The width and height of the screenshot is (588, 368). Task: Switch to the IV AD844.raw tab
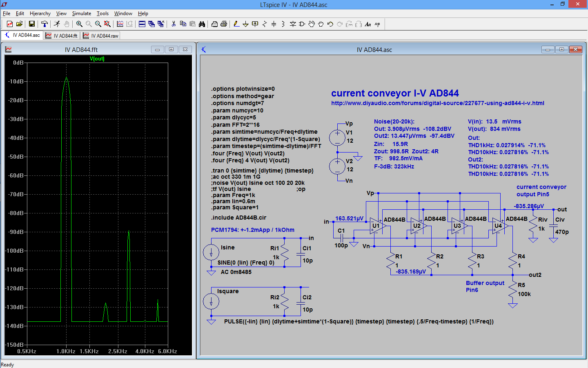(100, 36)
